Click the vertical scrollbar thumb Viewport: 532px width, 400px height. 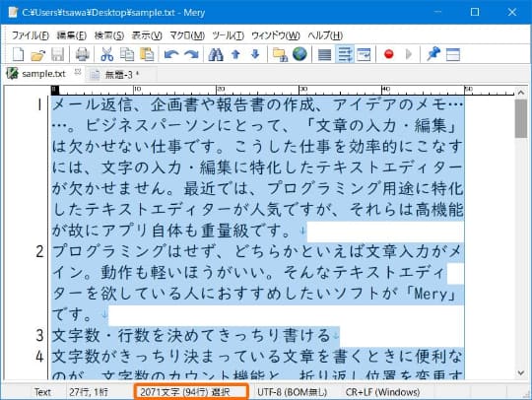tap(521, 118)
